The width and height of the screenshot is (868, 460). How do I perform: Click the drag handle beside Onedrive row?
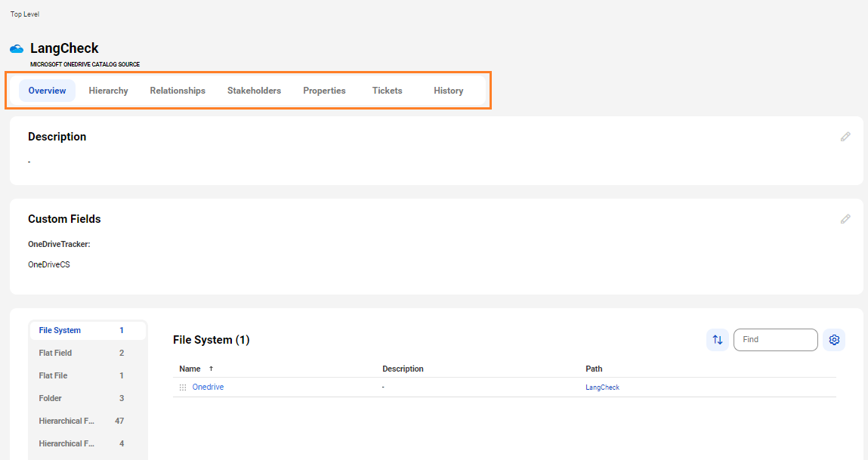(183, 387)
